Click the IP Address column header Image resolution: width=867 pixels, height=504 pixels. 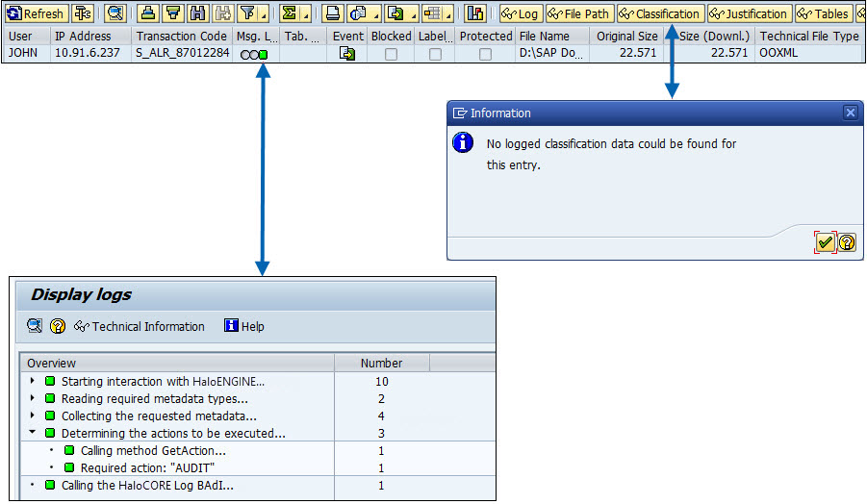coord(90,36)
